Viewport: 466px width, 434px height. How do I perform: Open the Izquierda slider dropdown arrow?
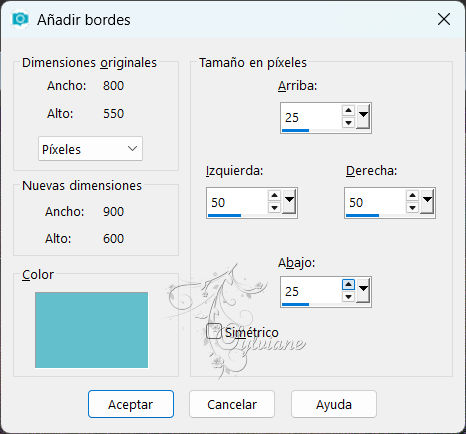[289, 201]
